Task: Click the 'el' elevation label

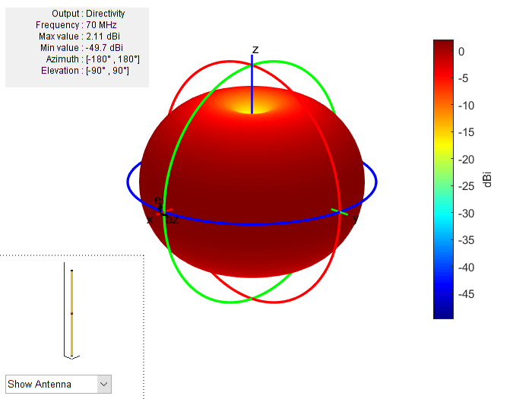Action: click(x=158, y=199)
